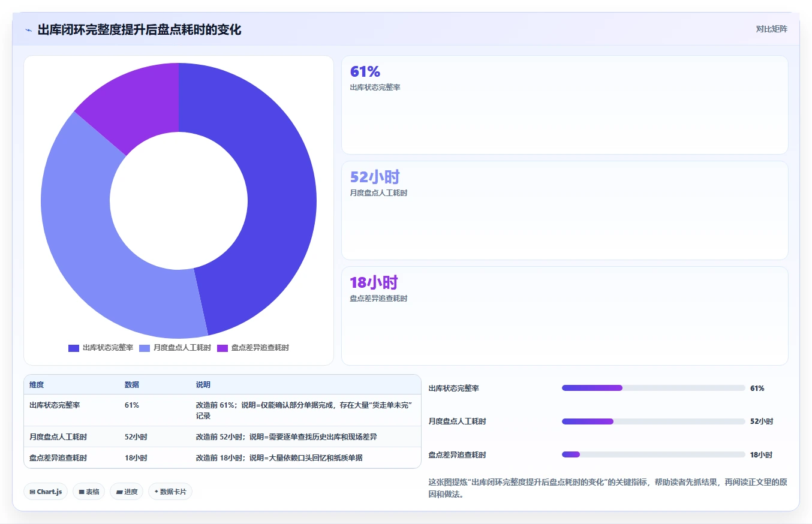The width and height of the screenshot is (812, 524).
Task: Click the 对比矩阵 label in the header
Action: tap(772, 29)
